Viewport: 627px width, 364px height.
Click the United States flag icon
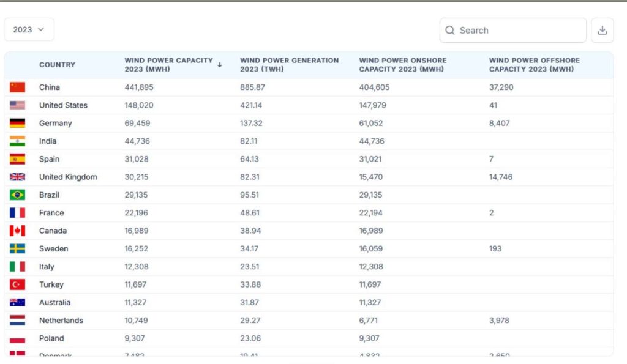tap(17, 105)
